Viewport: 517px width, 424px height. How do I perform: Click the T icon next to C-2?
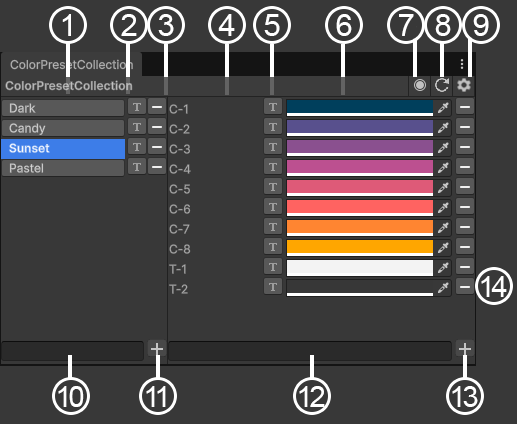click(x=273, y=127)
